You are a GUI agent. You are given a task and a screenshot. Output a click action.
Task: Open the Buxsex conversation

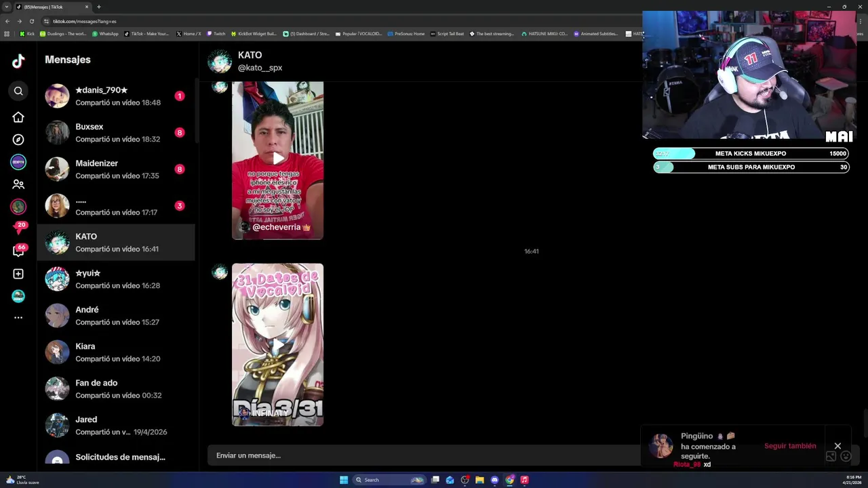pos(116,133)
